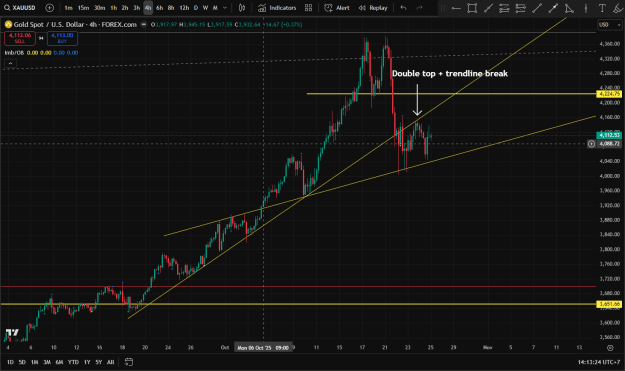Click the 3,651.66 yellow price label
625x371 pixels.
pyautogui.click(x=609, y=304)
